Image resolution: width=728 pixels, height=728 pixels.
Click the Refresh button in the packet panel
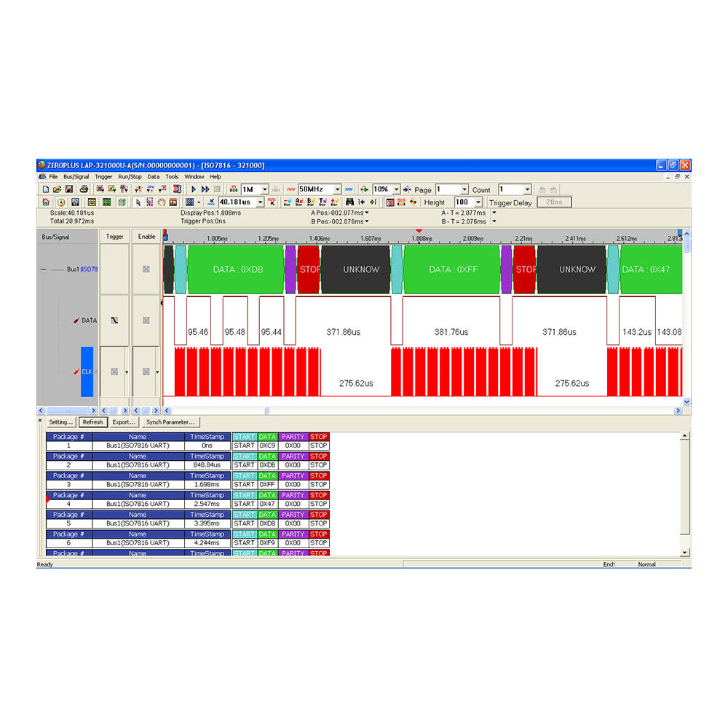(92, 422)
